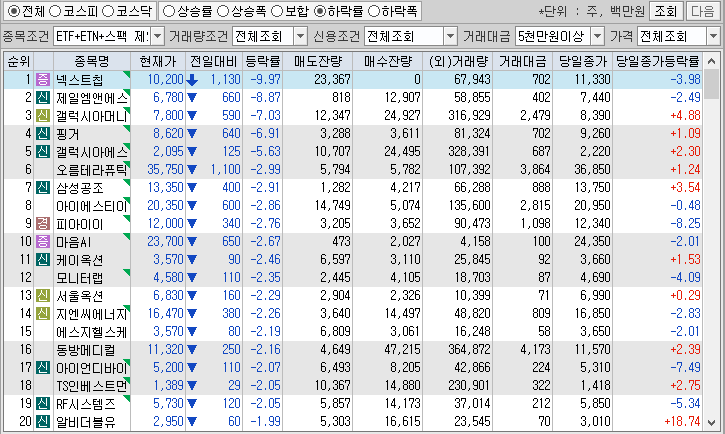
Task: Click the 증 badge beside 마음AI
Action: [43, 242]
